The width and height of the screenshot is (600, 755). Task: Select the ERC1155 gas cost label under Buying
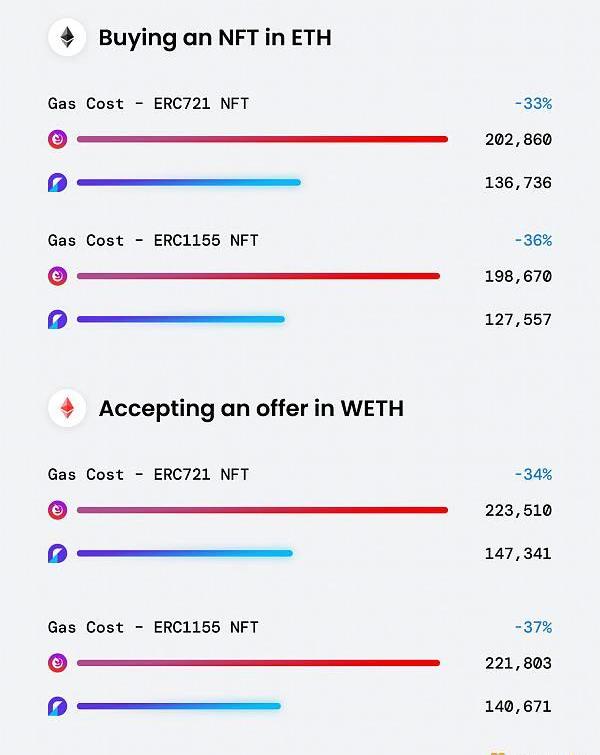tap(153, 240)
